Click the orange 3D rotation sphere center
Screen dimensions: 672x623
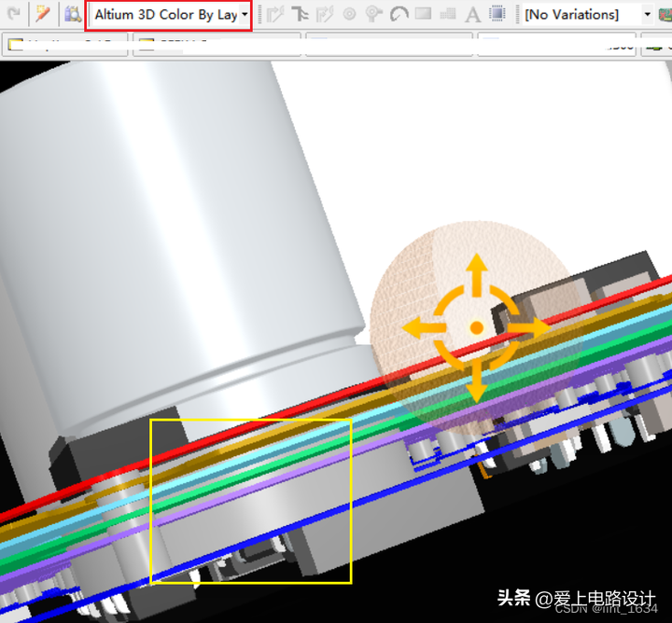click(x=476, y=328)
